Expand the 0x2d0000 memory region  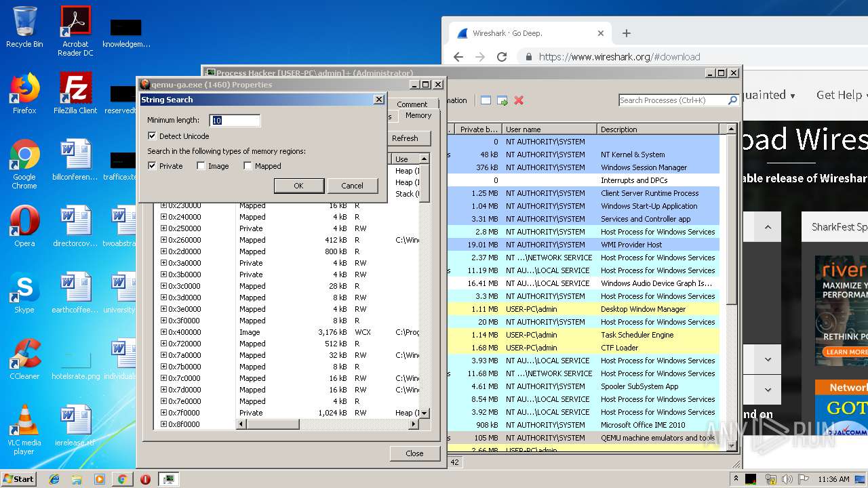pyautogui.click(x=163, y=251)
